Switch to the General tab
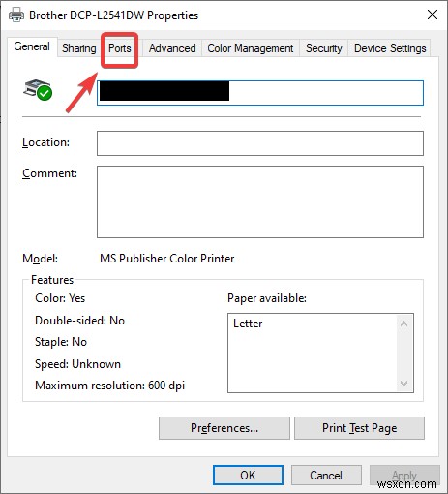 click(32, 46)
